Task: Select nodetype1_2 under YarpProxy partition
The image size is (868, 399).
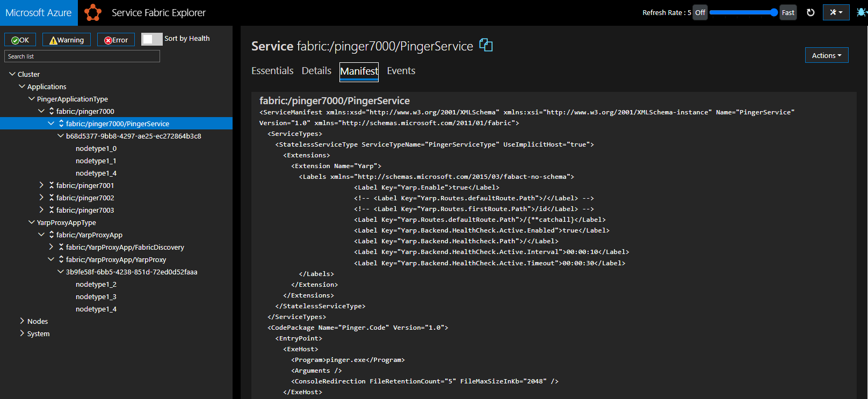Action: click(x=96, y=284)
